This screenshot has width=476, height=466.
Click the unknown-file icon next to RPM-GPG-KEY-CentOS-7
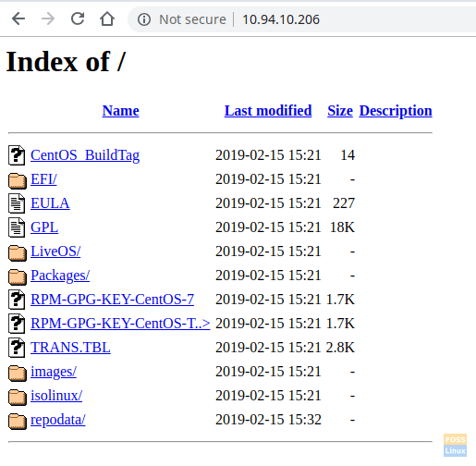(x=17, y=300)
